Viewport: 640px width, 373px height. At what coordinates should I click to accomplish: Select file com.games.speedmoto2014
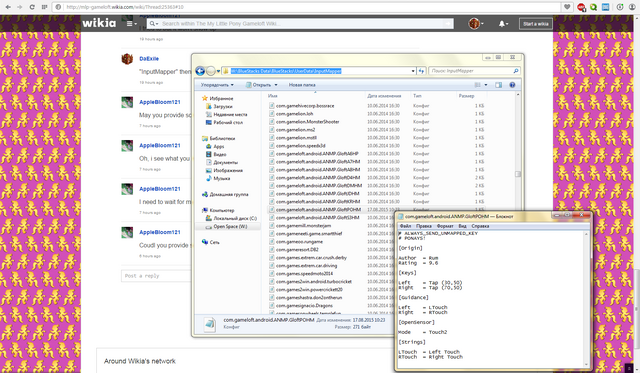304,273
